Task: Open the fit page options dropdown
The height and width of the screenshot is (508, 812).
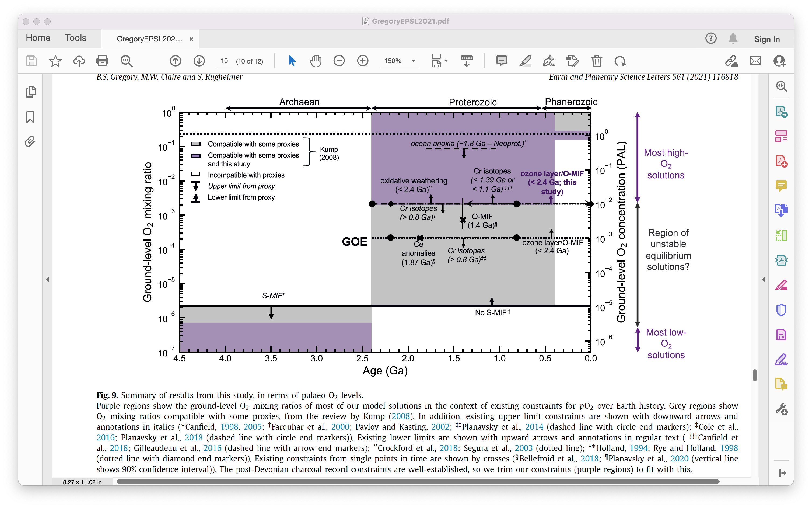Action: (446, 61)
